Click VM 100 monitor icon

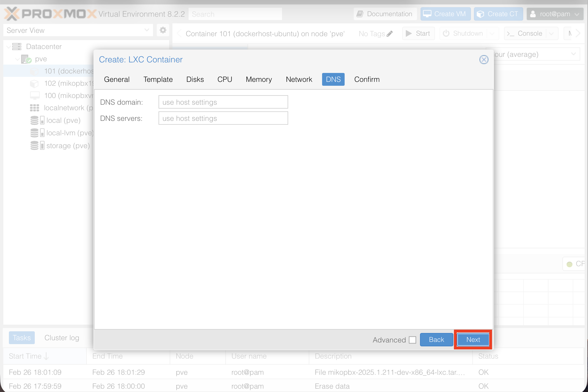point(35,95)
